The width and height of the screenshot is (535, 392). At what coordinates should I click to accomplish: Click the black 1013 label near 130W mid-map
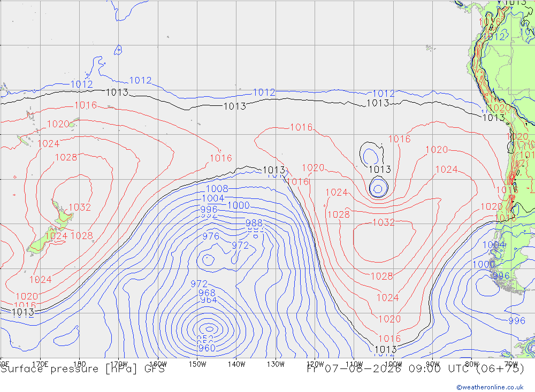(x=274, y=170)
